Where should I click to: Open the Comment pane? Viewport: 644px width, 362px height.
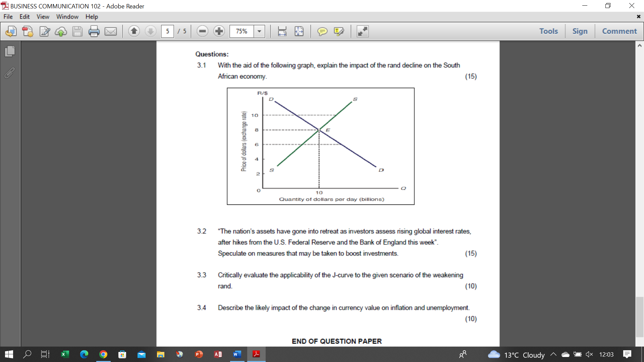click(x=619, y=31)
